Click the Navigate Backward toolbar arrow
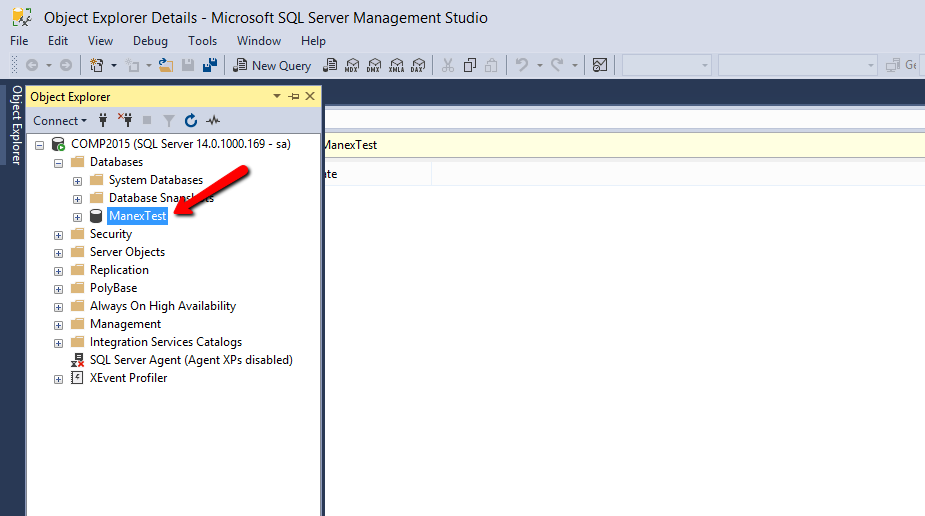The width and height of the screenshot is (925, 516). [32, 65]
